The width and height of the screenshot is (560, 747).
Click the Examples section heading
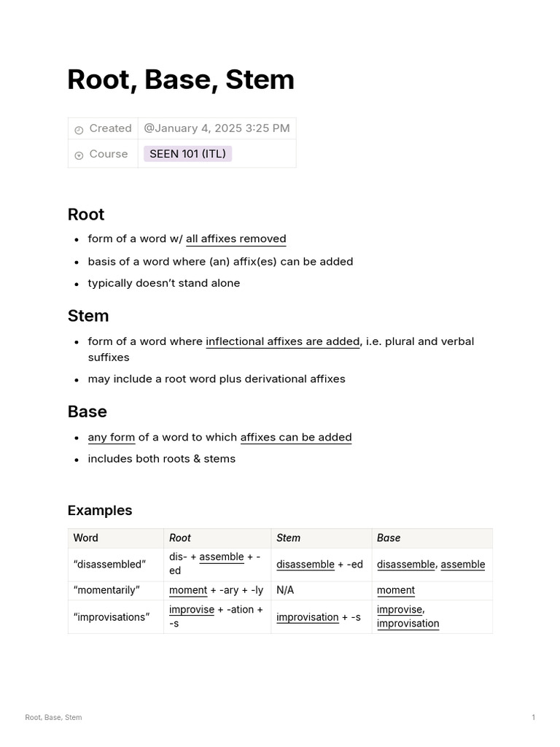point(100,511)
